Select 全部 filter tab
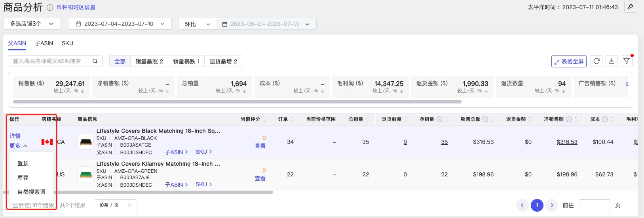644x218 pixels. (120, 61)
